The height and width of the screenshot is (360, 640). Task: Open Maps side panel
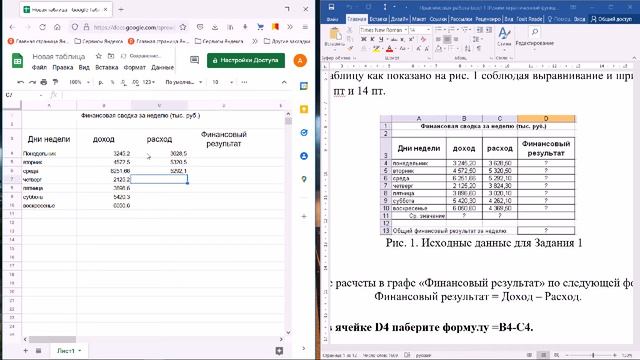304,179
